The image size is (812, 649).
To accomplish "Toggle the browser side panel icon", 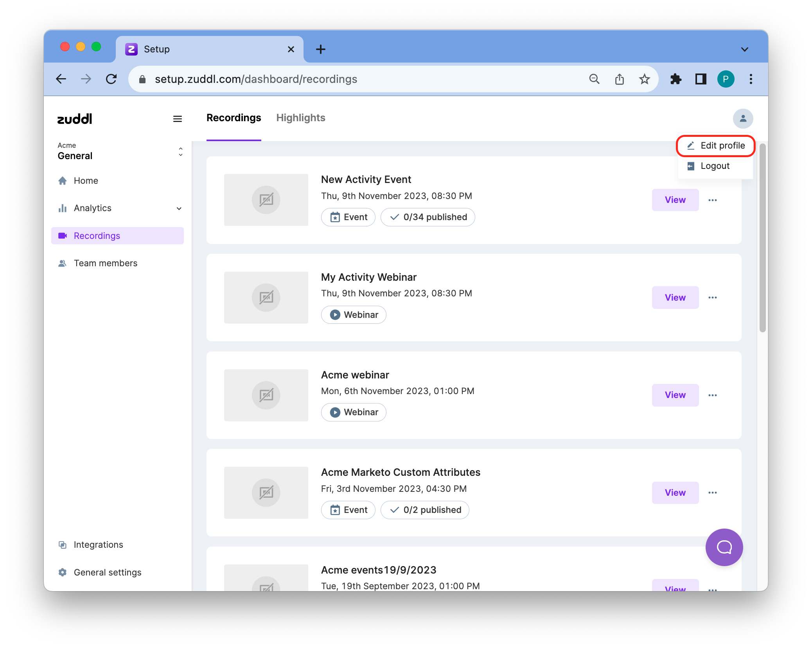I will [701, 79].
